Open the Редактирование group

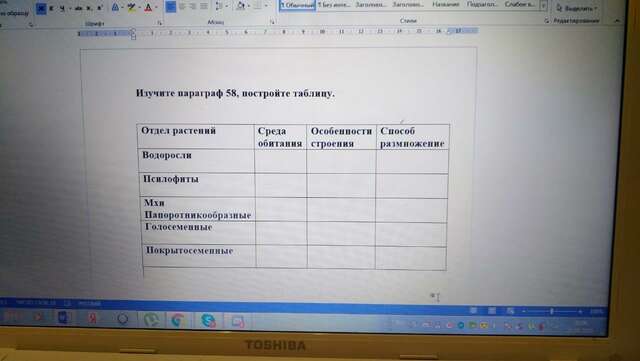(576, 21)
